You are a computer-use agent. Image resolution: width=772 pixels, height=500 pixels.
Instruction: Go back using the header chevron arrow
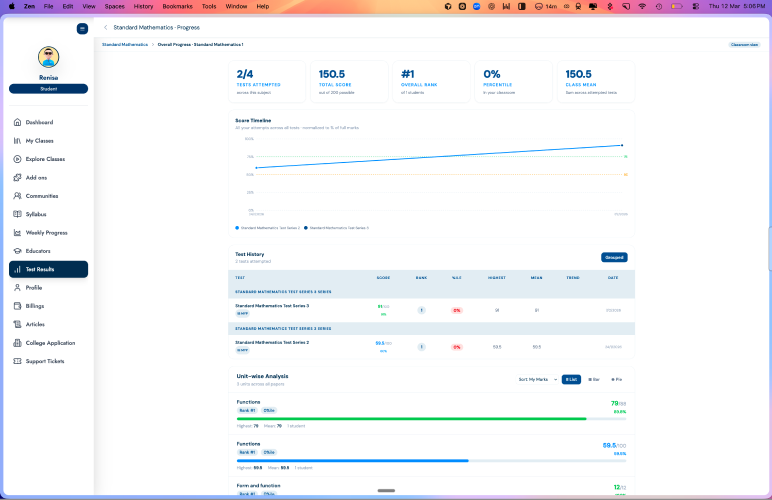coord(106,27)
